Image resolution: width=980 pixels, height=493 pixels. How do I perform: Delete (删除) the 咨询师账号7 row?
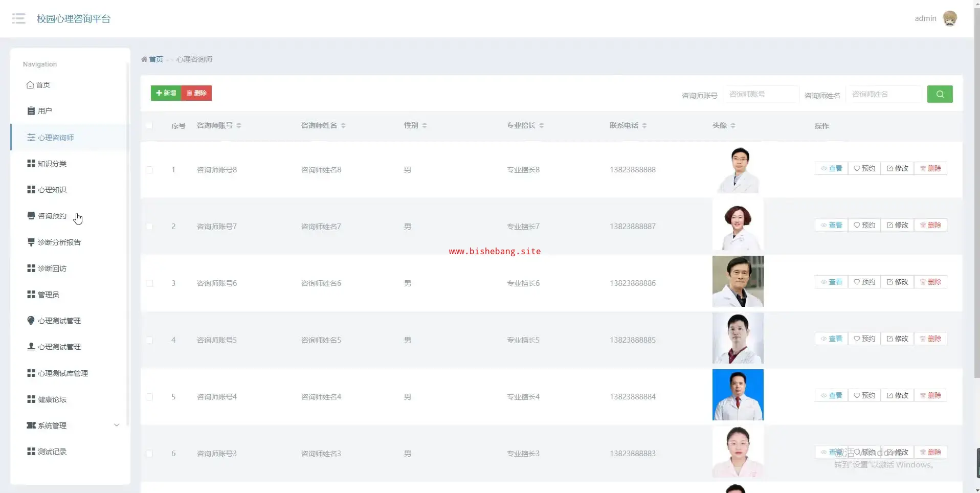930,225
